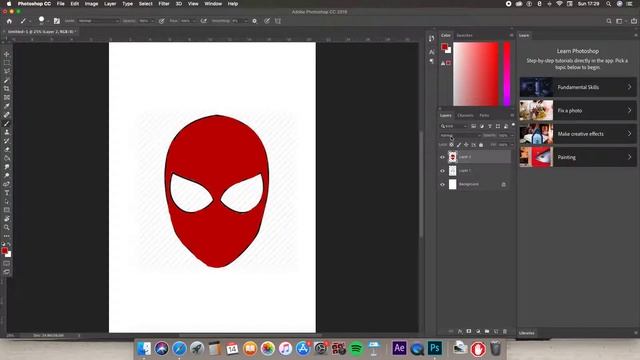Open the Image menu
Viewport: 640px width, 360px height.
(91, 4)
